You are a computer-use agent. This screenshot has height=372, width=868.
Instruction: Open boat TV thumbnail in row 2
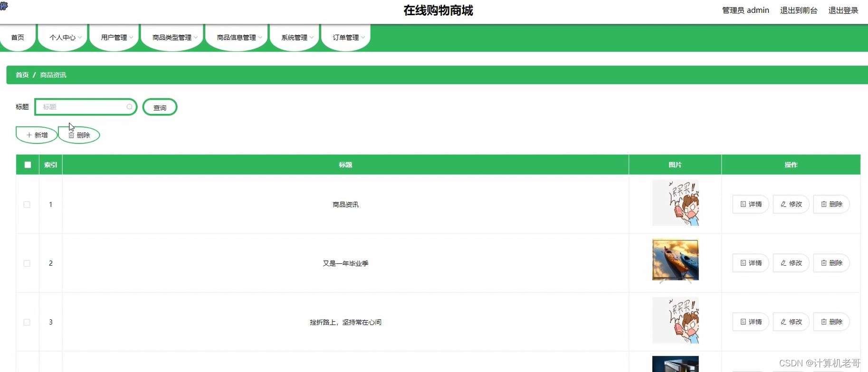(675, 260)
